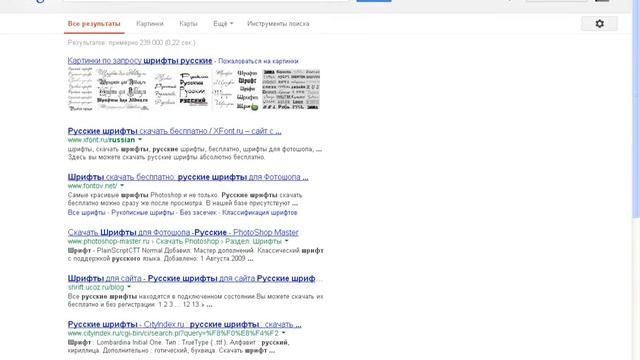This screenshot has width=640, height=360.
Task: Switch to the Карты tab
Action: 188,24
